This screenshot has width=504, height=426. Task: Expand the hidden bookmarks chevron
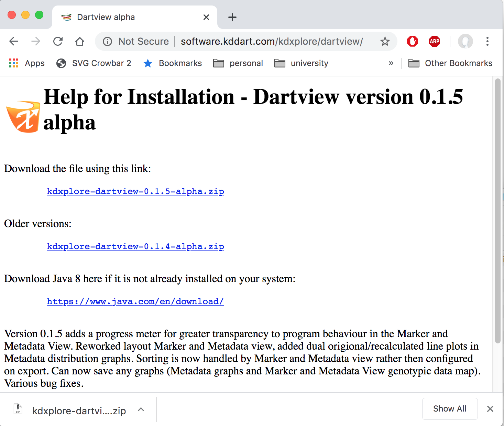coord(391,63)
